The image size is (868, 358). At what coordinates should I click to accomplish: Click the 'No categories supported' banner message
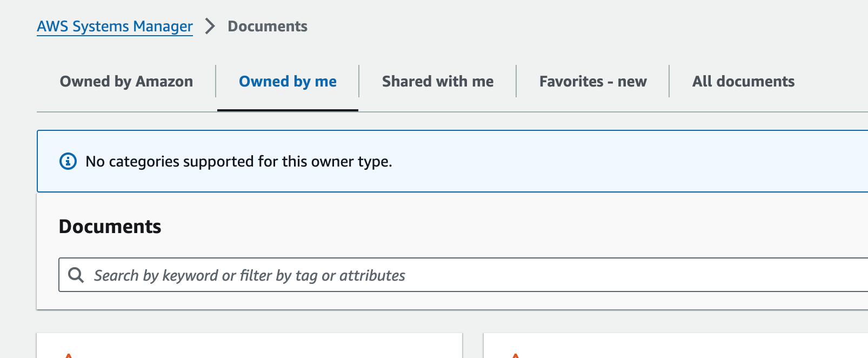click(239, 161)
